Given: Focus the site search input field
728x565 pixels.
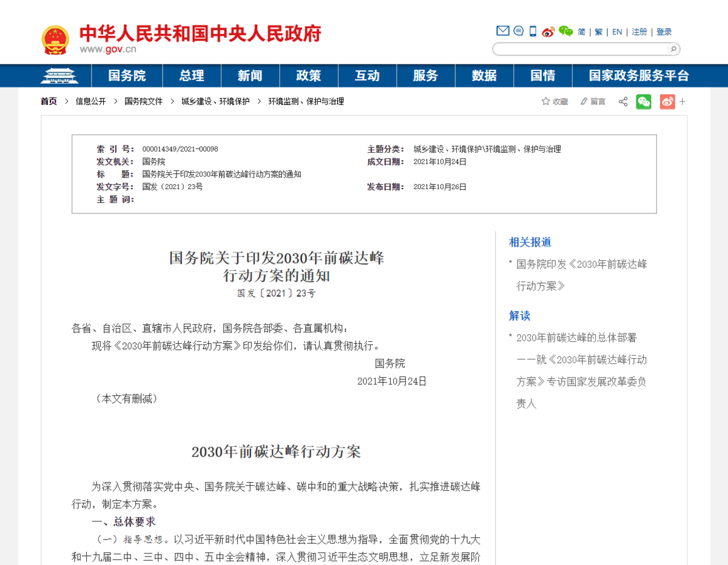Looking at the screenshot, I should (x=581, y=49).
